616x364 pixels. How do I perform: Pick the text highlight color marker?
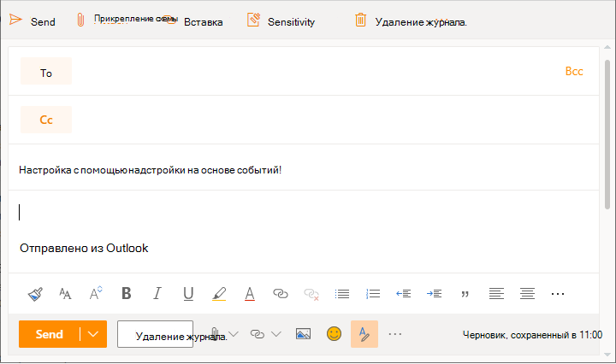coord(219,294)
